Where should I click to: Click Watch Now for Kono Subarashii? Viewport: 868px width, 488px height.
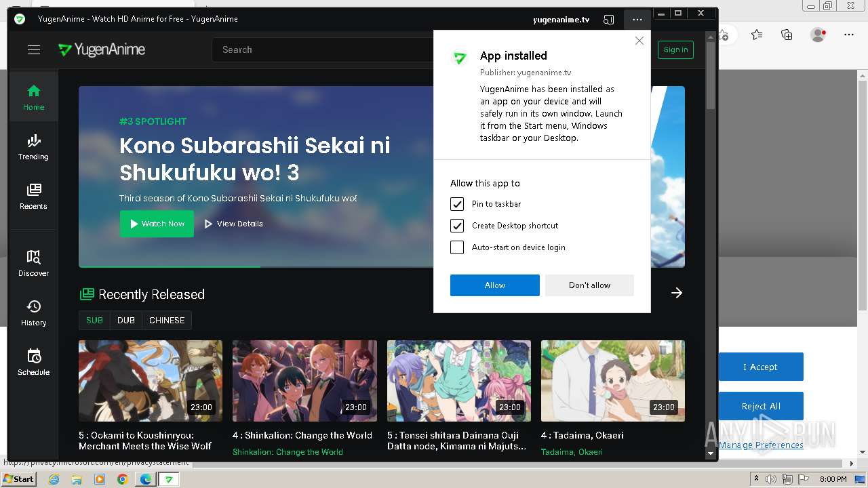pos(157,224)
